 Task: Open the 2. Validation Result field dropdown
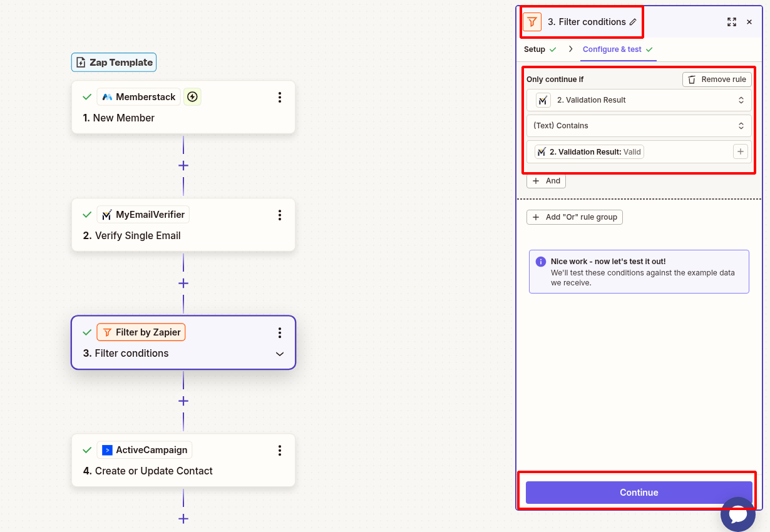[638, 100]
